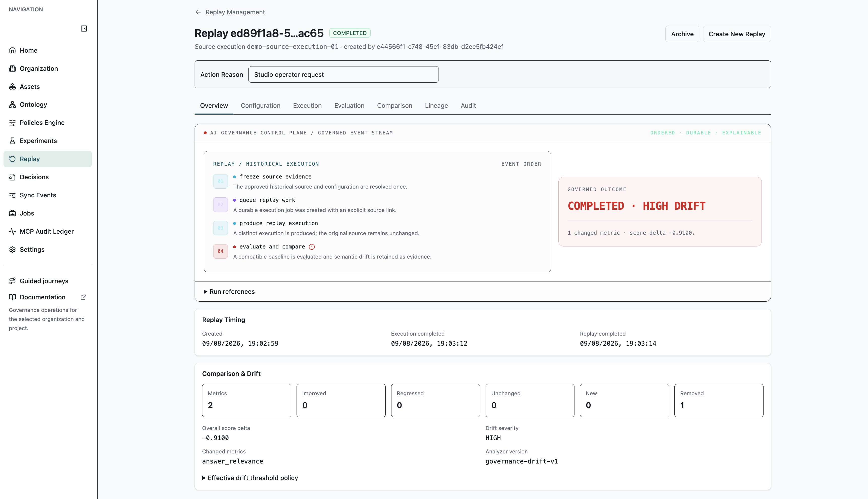The image size is (868, 499).
Task: Open Documentation via external link icon
Action: pyautogui.click(x=83, y=297)
